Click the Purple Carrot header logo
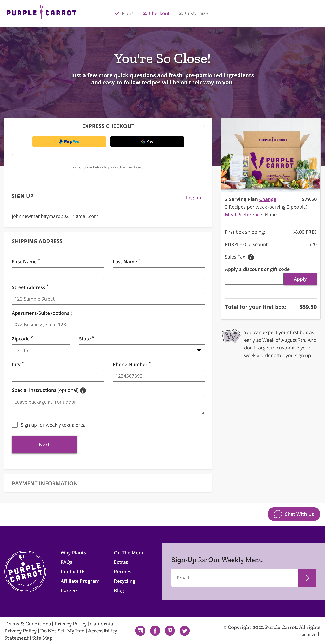Image resolution: width=325 pixels, height=644 pixels. tap(42, 13)
